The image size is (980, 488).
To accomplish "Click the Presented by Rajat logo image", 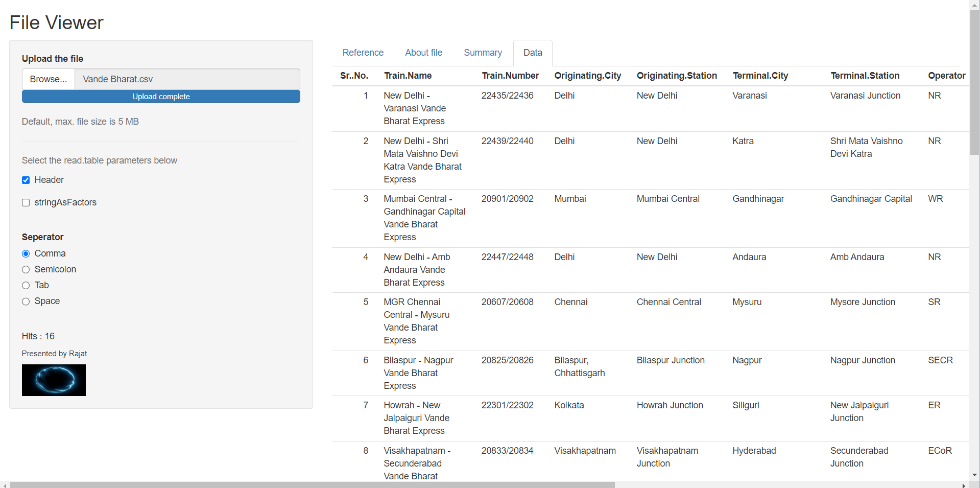I will point(54,380).
